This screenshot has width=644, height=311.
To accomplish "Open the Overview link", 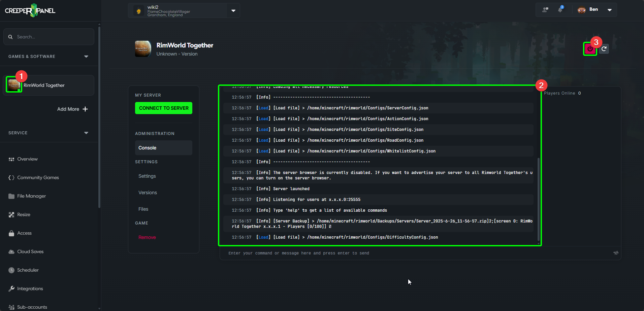I will tap(27, 159).
